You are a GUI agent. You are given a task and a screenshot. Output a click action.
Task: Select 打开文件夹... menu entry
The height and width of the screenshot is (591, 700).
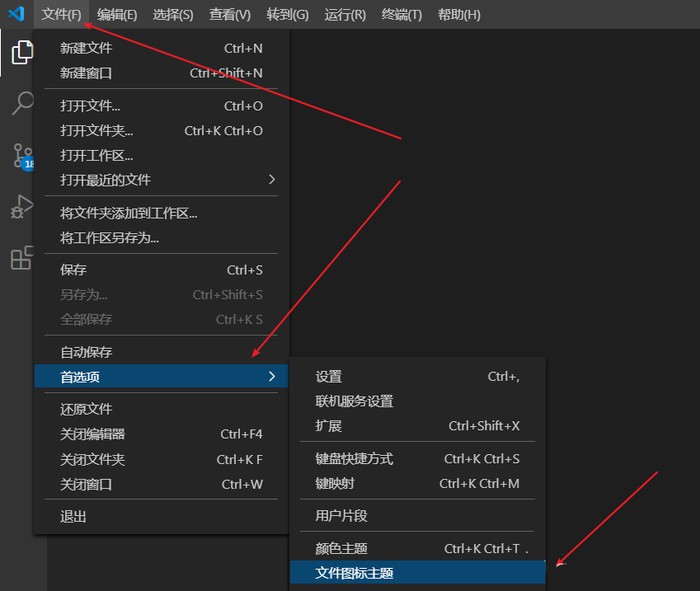click(x=161, y=131)
